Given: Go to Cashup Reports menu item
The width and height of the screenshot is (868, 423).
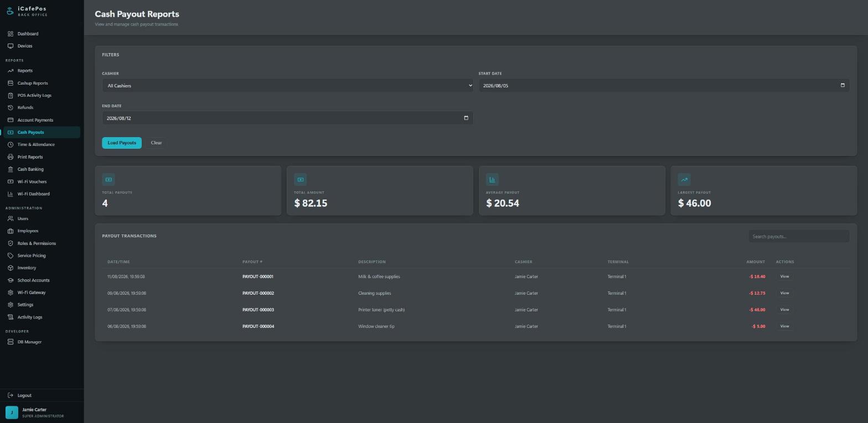Looking at the screenshot, I should coord(42,83).
